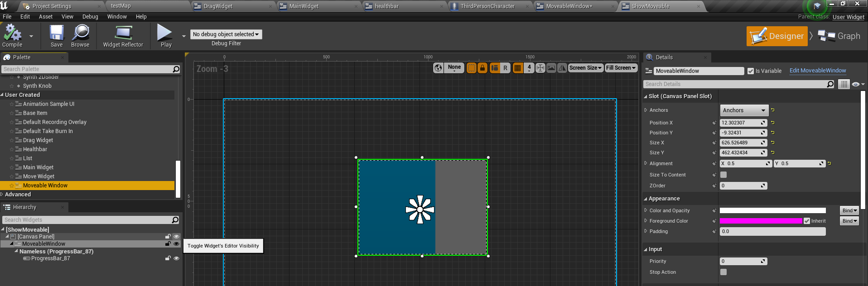The width and height of the screenshot is (868, 286).
Task: Toggle ProgressBar_87 editor visibility eye
Action: 176,258
